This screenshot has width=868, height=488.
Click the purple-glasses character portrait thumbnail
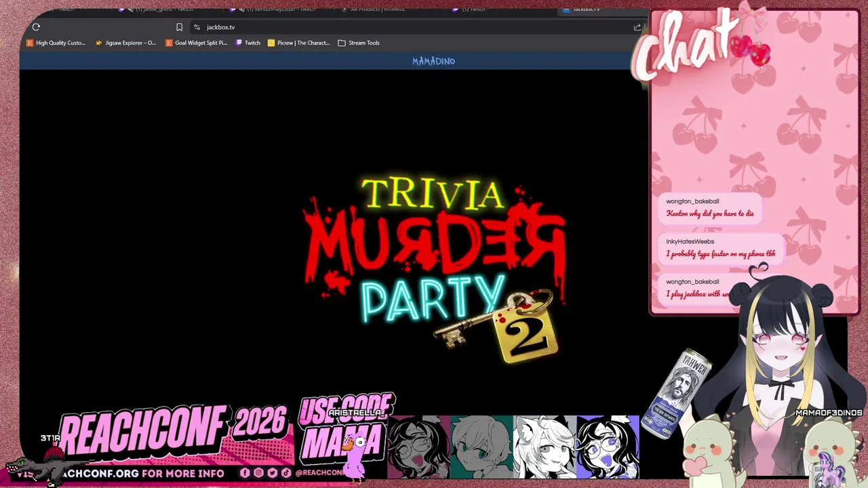pos(608,447)
